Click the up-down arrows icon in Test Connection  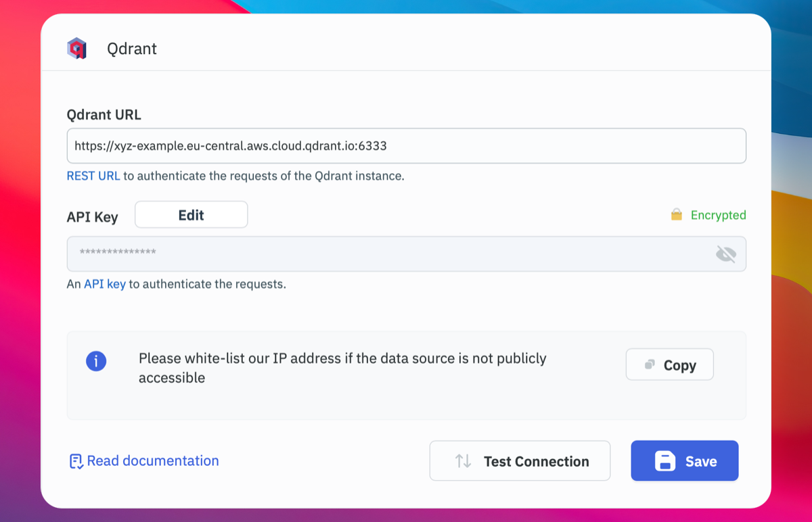click(463, 461)
